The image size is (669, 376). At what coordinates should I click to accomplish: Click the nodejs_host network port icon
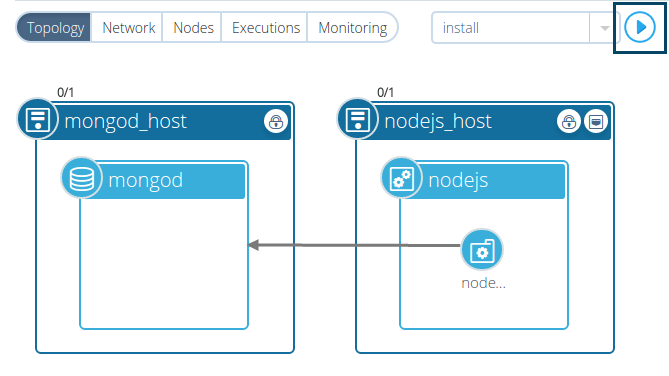click(596, 122)
